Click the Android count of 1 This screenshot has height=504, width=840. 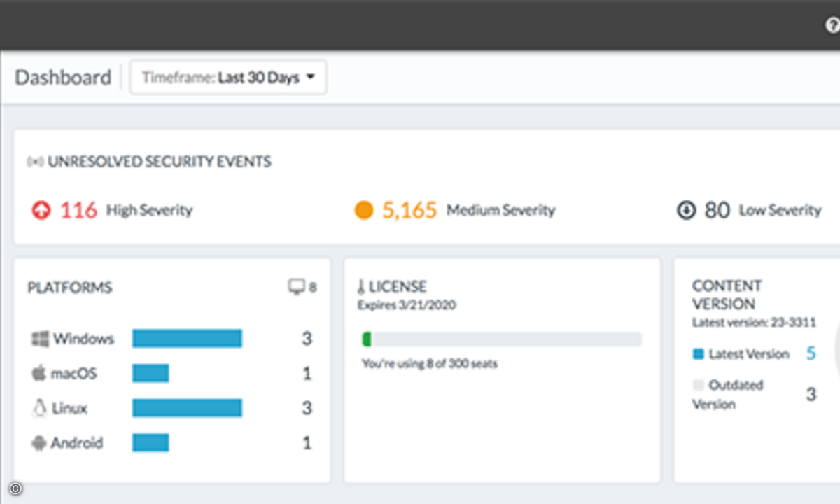307,443
